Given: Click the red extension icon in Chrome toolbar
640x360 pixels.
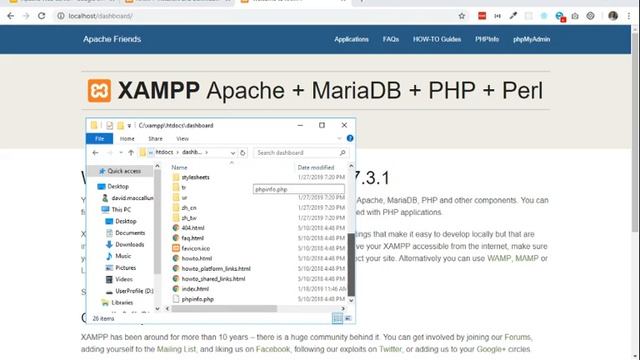Looking at the screenshot, I should 482,16.
